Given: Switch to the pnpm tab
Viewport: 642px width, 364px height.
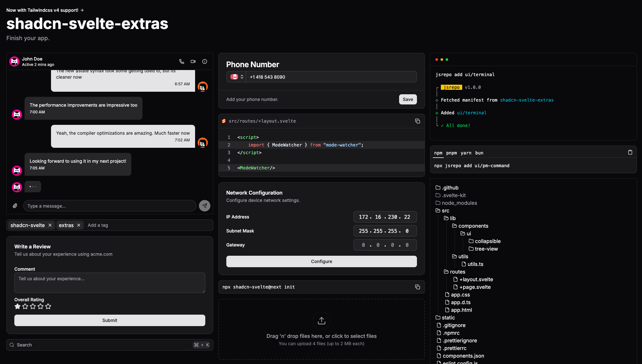Looking at the screenshot, I should [x=451, y=153].
